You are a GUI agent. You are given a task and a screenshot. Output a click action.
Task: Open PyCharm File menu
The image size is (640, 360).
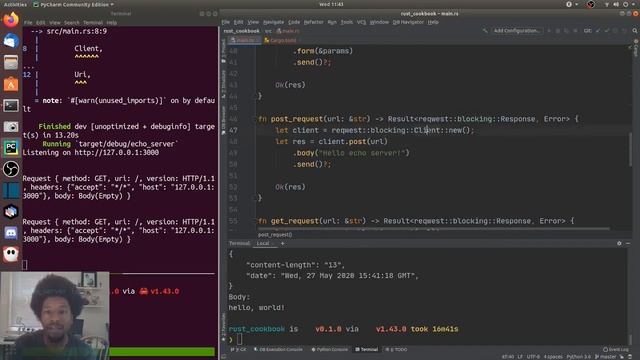(226, 22)
